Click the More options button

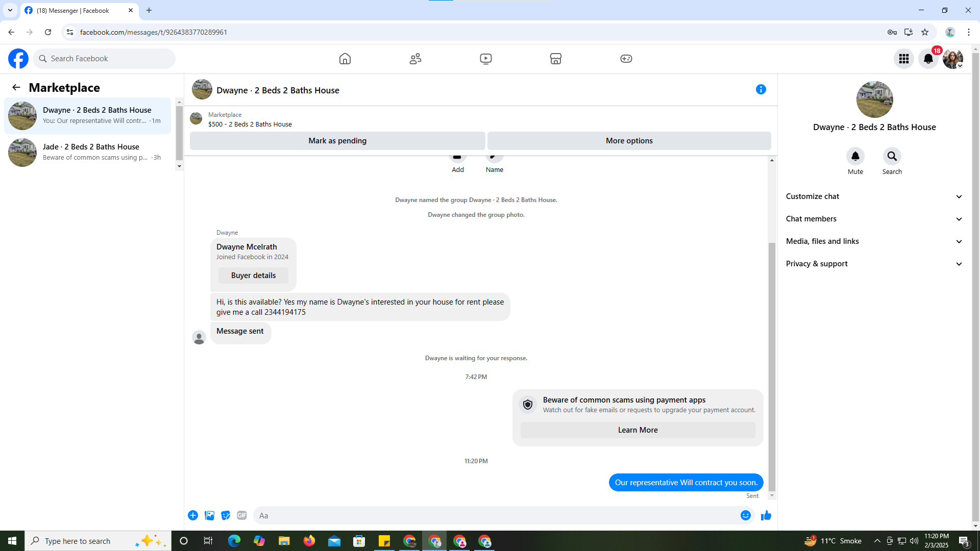(629, 141)
